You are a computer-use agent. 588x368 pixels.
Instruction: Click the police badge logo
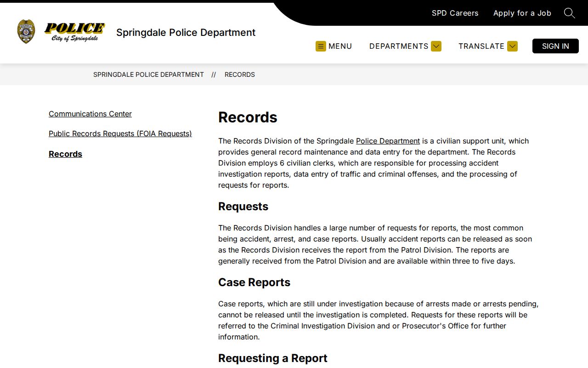click(x=26, y=32)
